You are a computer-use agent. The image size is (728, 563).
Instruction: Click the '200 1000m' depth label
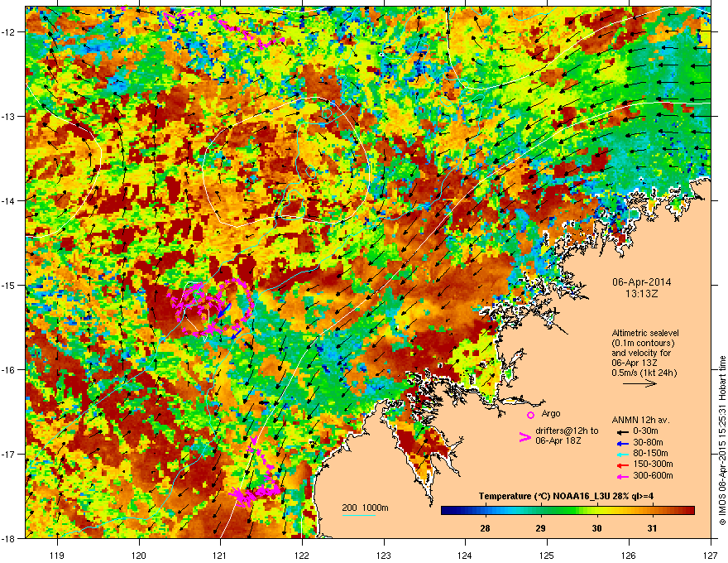pos(366,508)
